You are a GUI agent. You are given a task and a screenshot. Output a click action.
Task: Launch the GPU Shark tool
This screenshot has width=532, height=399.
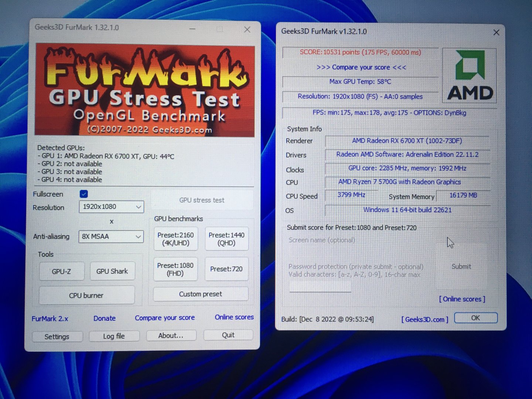coord(112,271)
